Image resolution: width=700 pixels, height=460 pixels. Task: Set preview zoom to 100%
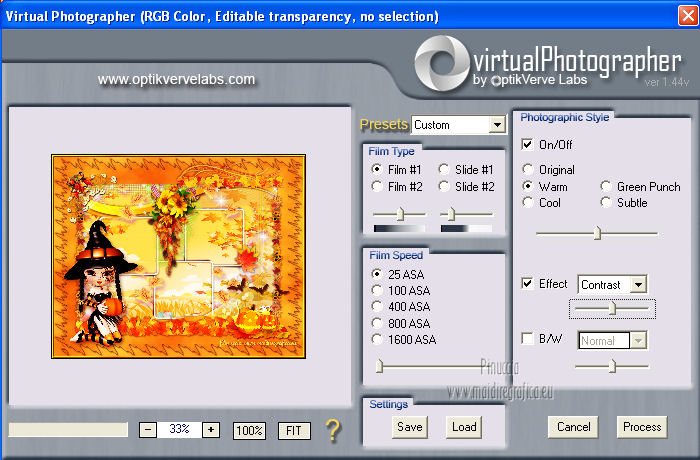point(249,431)
